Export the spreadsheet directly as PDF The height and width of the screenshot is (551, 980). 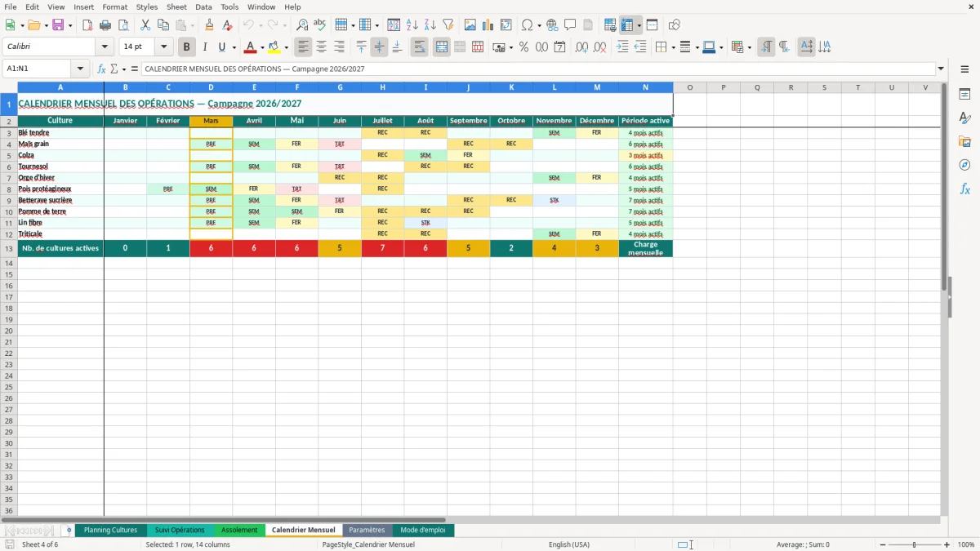[87, 25]
